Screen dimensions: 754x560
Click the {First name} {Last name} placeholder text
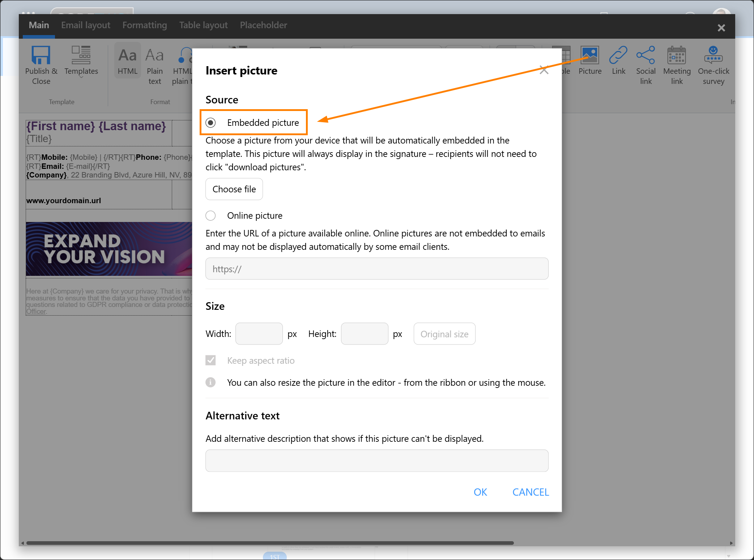click(96, 126)
